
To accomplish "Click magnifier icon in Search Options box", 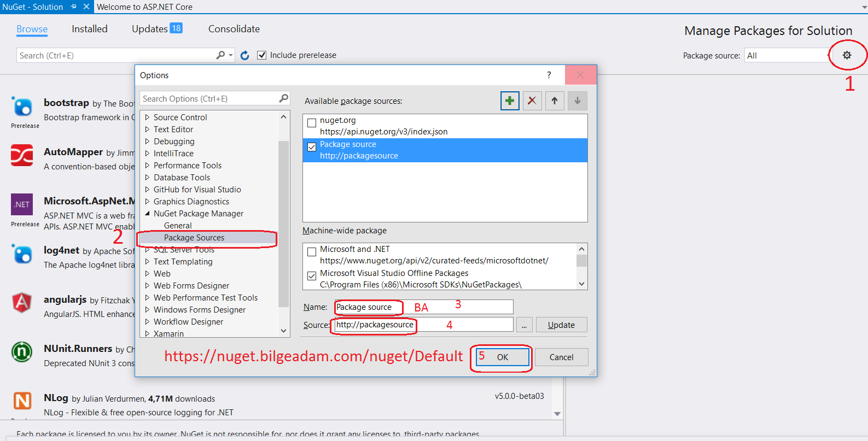I will [x=283, y=98].
